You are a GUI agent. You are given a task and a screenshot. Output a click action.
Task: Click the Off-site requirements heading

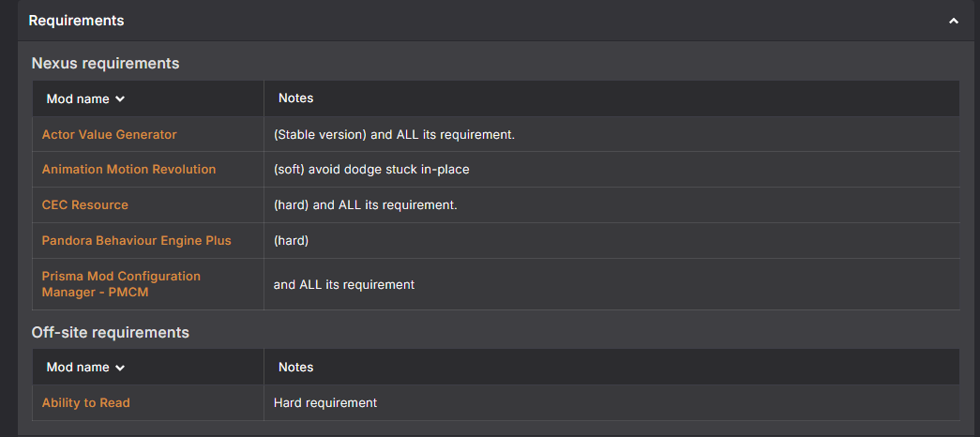pyautogui.click(x=110, y=332)
